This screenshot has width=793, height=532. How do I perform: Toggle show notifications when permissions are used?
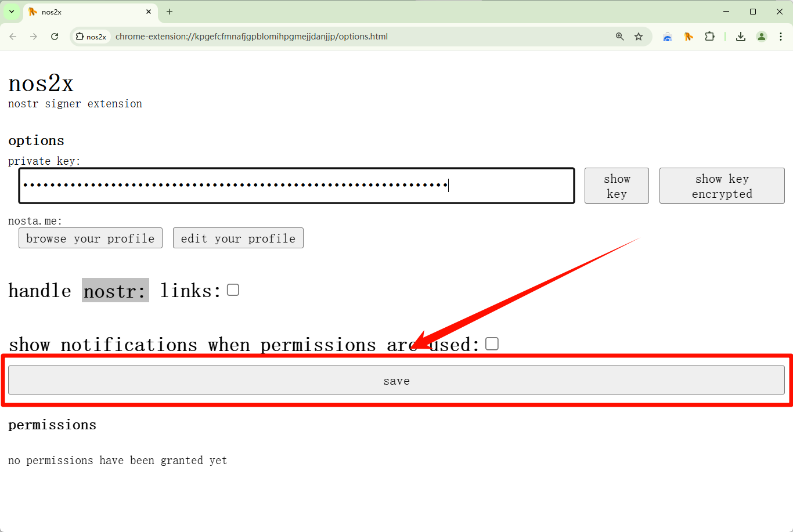(492, 344)
